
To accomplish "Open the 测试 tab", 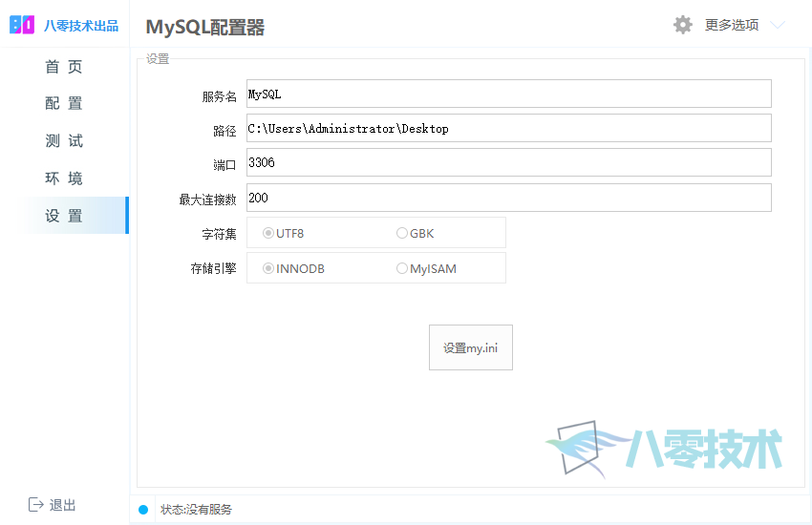I will [x=64, y=141].
